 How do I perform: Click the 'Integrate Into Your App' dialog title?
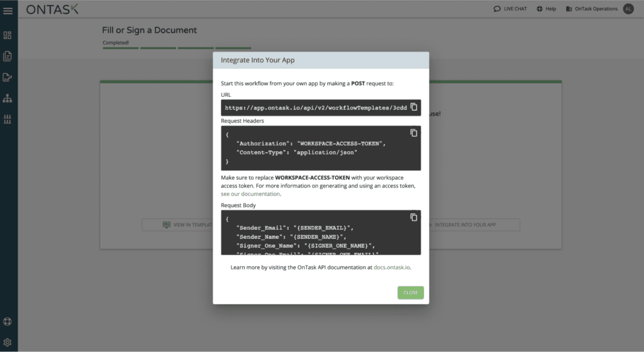pos(257,60)
